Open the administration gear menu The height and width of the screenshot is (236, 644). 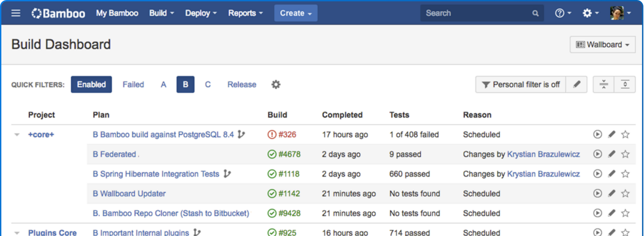591,13
